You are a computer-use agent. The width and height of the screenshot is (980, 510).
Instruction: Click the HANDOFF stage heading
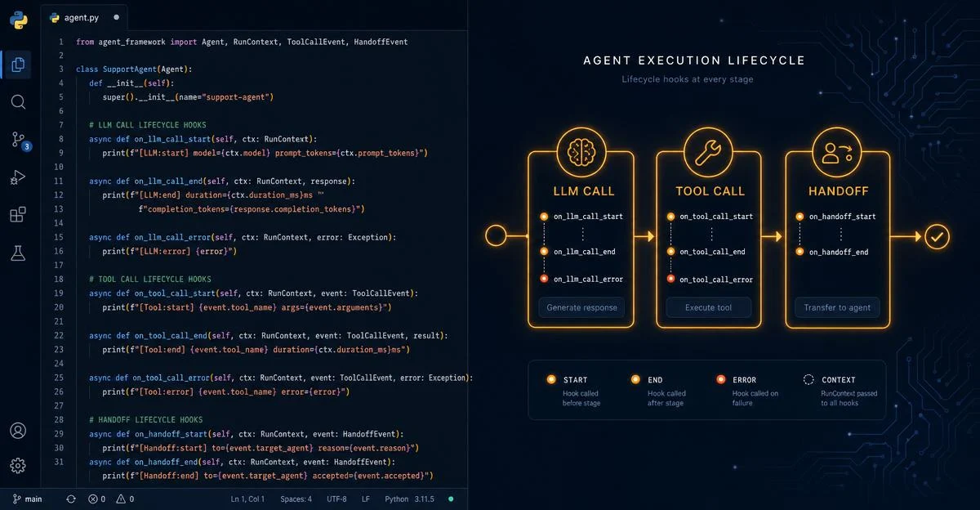pyautogui.click(x=838, y=191)
